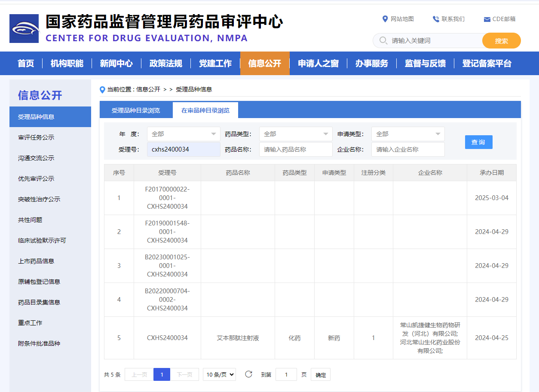This screenshot has width=539, height=392.
Task: Switch to the 受理品种目录浏览 tab
Action: pyautogui.click(x=136, y=110)
